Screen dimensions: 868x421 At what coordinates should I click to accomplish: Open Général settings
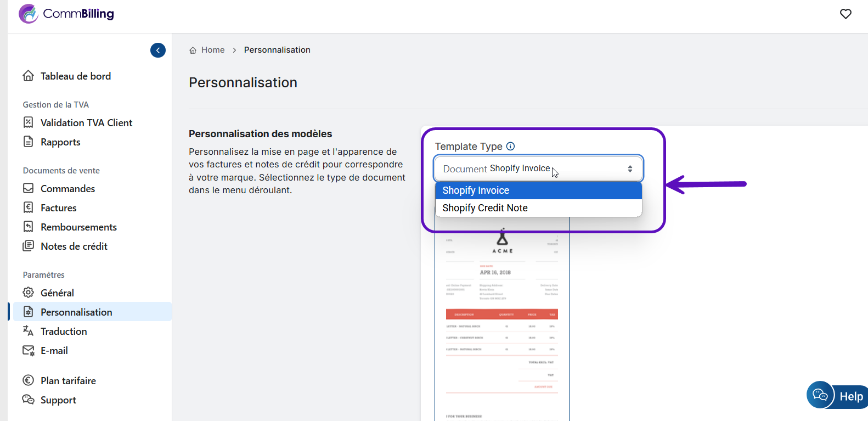pos(57,293)
